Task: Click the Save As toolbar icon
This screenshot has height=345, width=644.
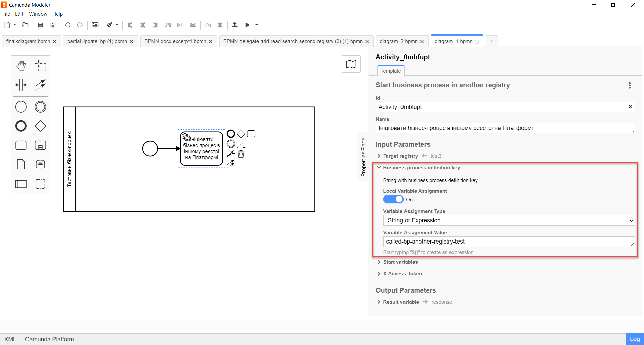Action: pos(53,25)
